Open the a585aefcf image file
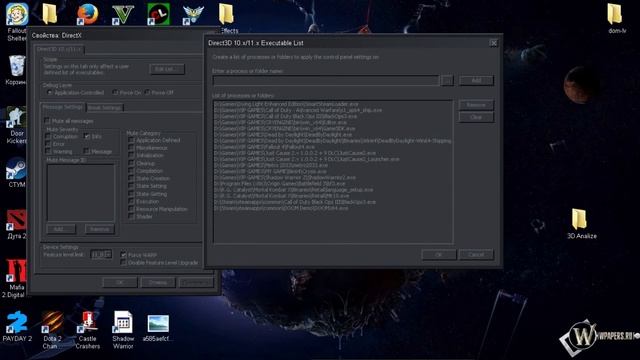Screen dimensions: 640x360 [158, 323]
